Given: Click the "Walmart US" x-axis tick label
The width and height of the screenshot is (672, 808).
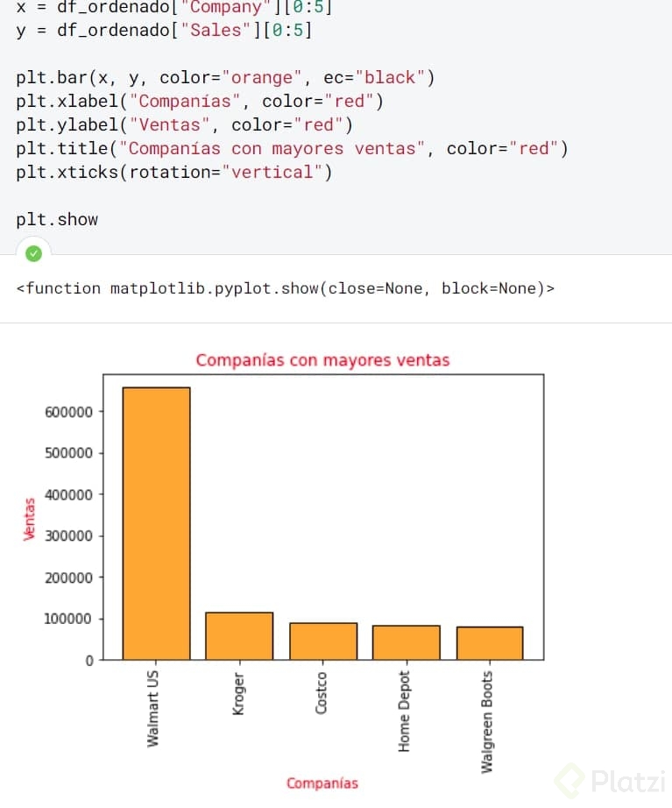Looking at the screenshot, I should coord(154,709).
